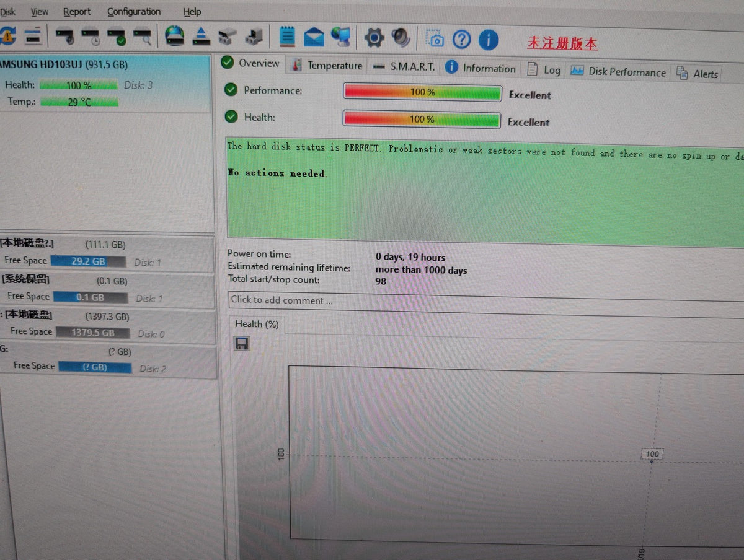The image size is (744, 560).
Task: Click the disk with magnifier toolbar icon
Action: pos(143,37)
